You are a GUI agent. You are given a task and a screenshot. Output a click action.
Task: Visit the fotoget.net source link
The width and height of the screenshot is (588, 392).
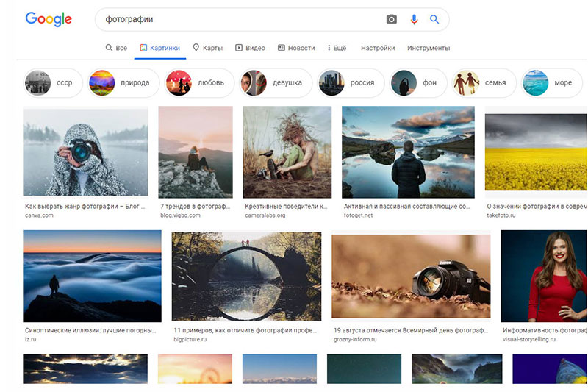[358, 215]
